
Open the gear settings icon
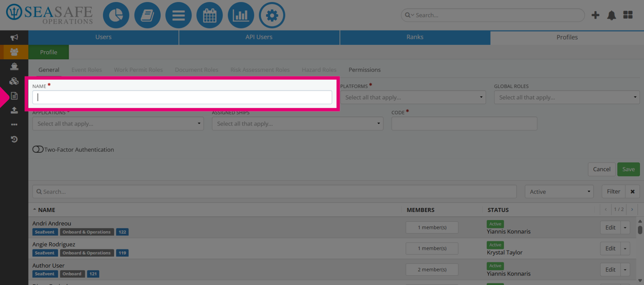pos(272,15)
